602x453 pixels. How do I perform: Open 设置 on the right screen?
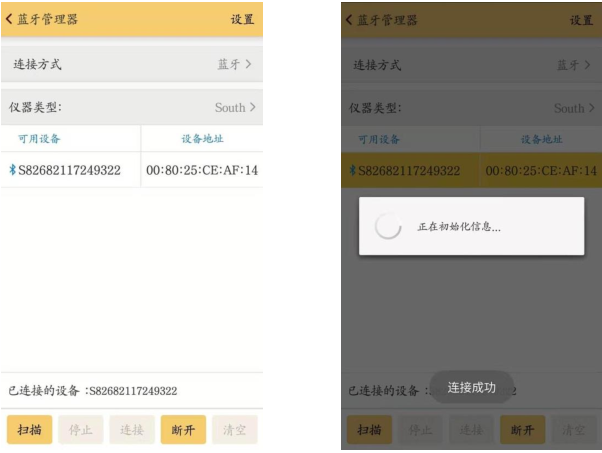pos(581,19)
